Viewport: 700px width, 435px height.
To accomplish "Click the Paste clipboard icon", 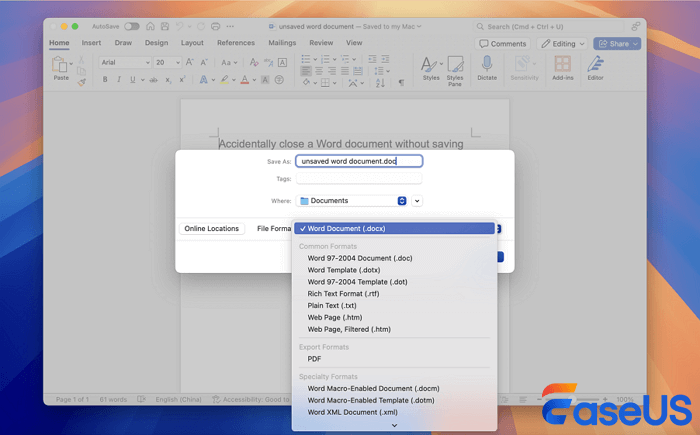I will (x=59, y=65).
